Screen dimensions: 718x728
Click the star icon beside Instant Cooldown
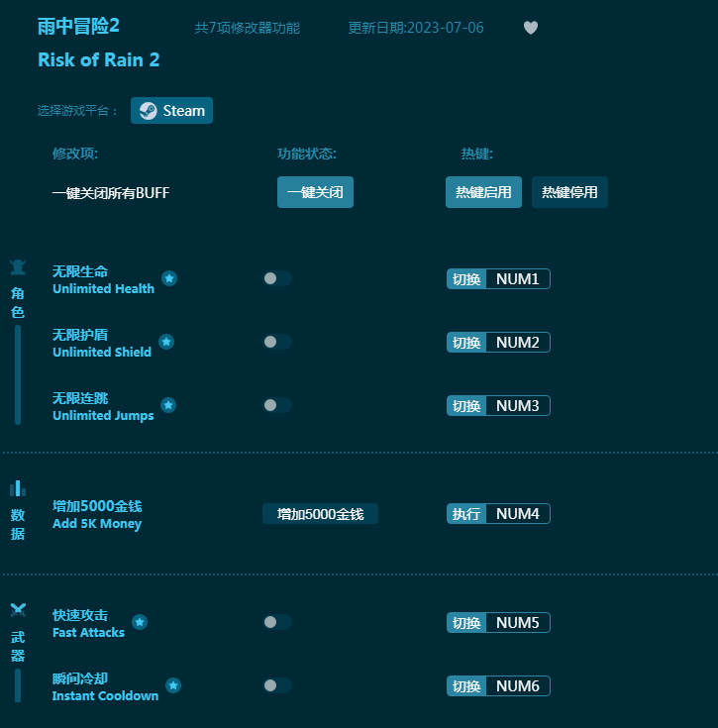tap(173, 685)
